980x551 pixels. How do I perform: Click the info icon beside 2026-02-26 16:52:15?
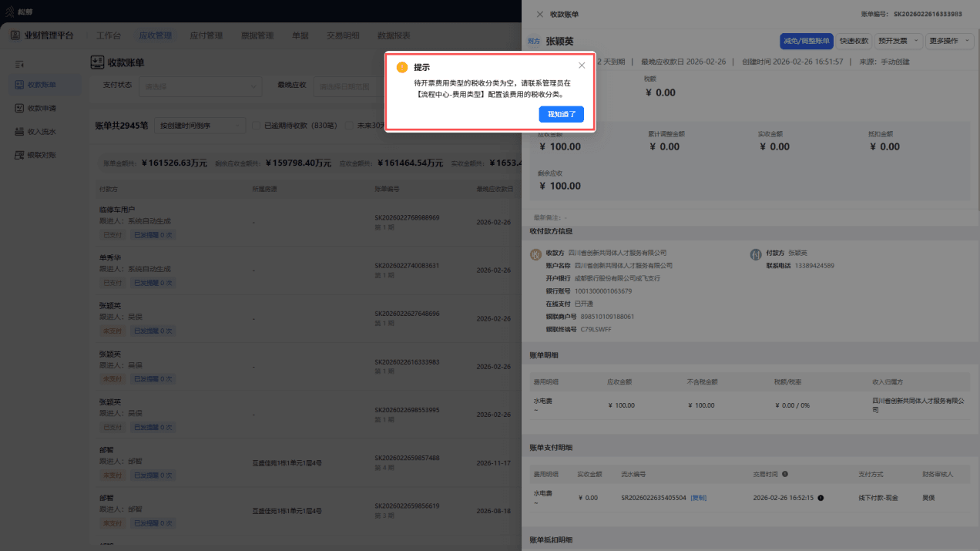(821, 498)
